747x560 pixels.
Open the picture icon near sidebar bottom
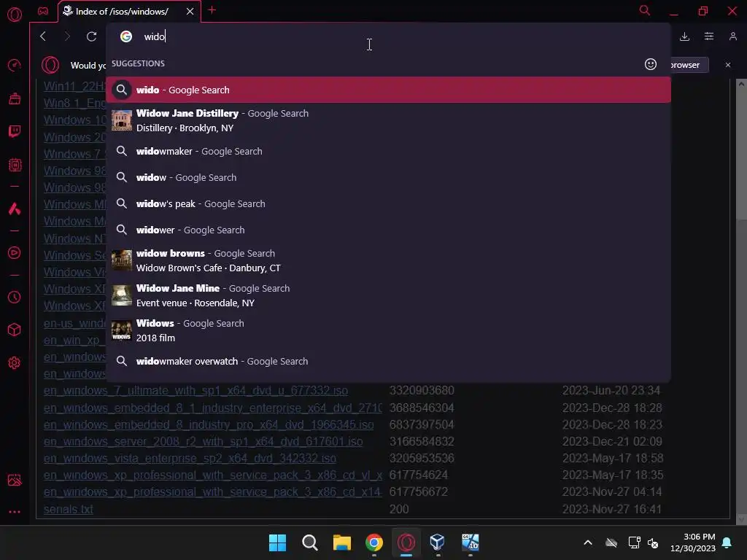[15, 480]
